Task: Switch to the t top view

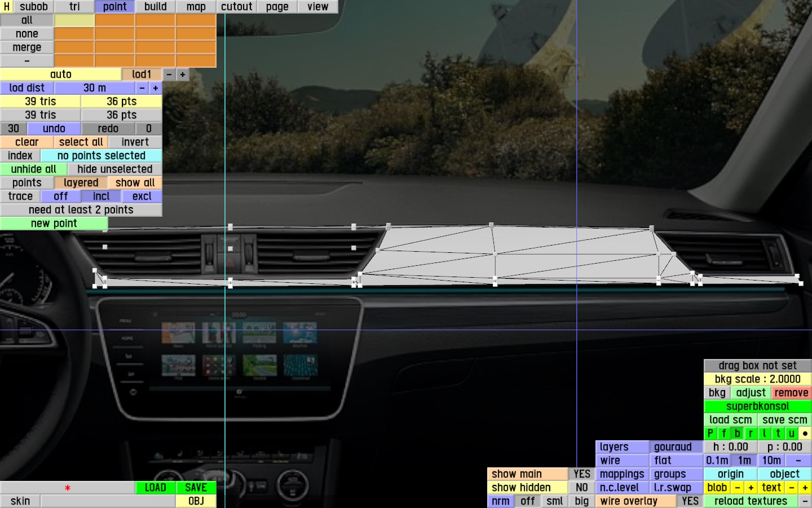Action: tap(778, 433)
